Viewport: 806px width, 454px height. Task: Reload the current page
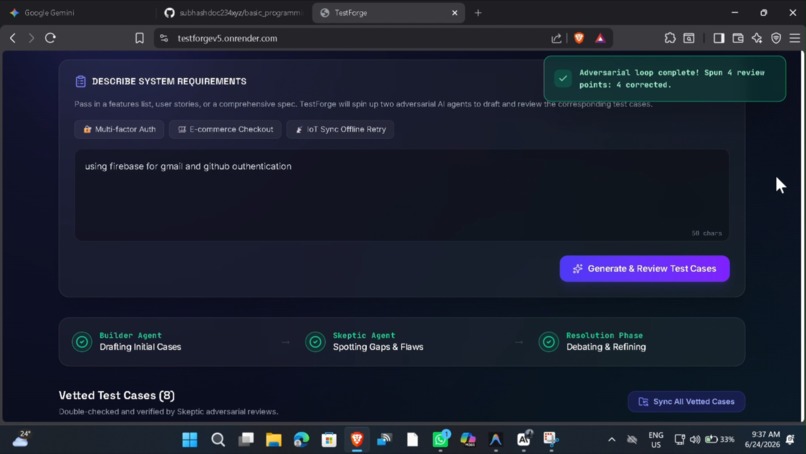click(x=50, y=38)
